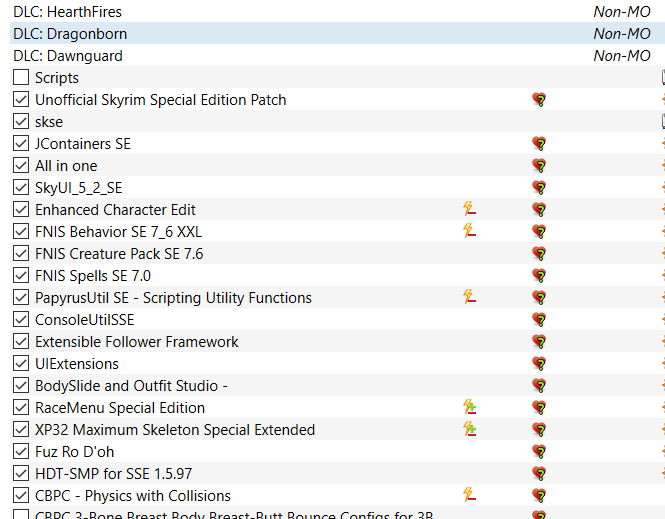Click the heart flag icon for Fuz Ro D'oh
665x519 pixels.
click(x=539, y=452)
